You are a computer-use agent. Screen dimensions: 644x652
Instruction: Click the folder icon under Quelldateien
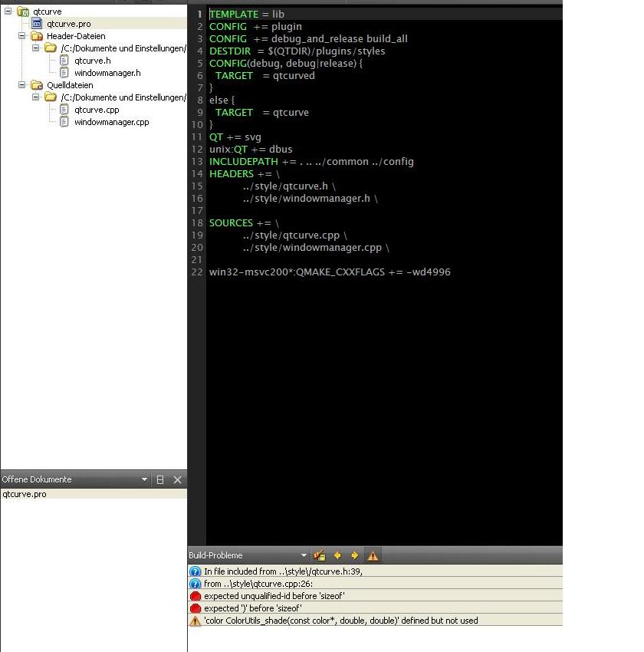click(x=51, y=97)
